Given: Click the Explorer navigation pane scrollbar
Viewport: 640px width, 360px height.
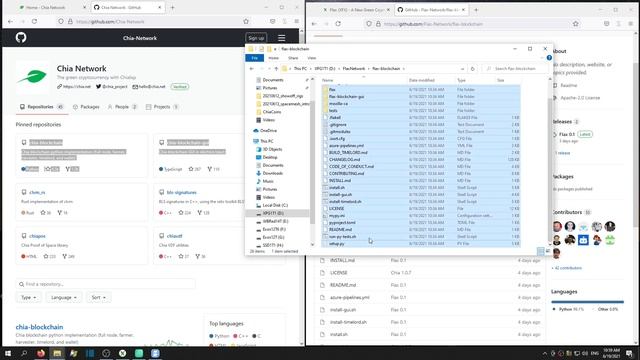Looking at the screenshot, I should [x=313, y=162].
